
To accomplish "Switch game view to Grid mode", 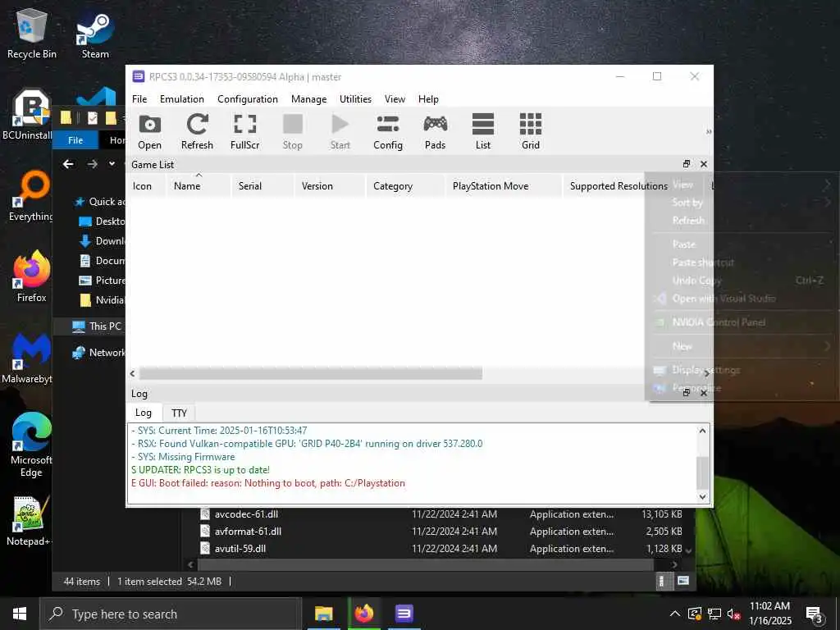I will pyautogui.click(x=531, y=132).
